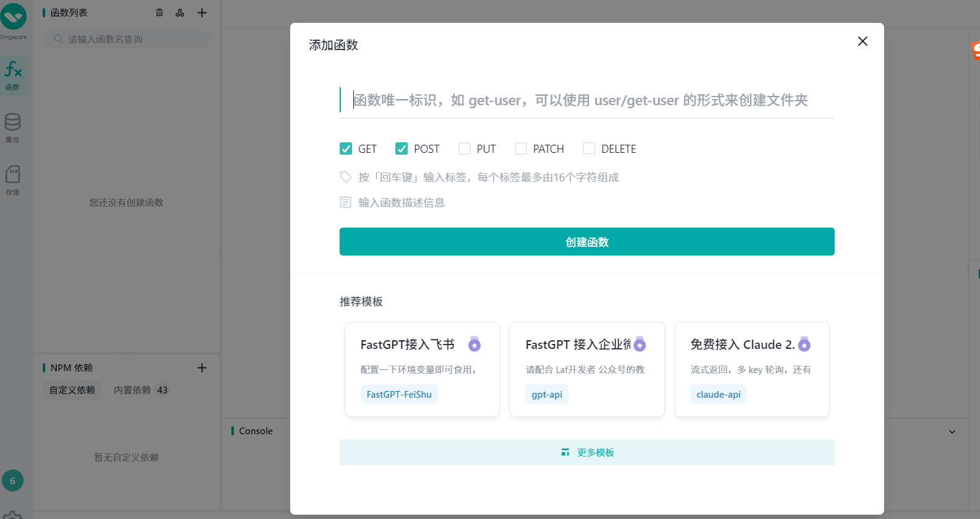The image size is (980, 519).
Task: Select the FastGPT接入飞书 template card
Action: pyautogui.click(x=422, y=369)
